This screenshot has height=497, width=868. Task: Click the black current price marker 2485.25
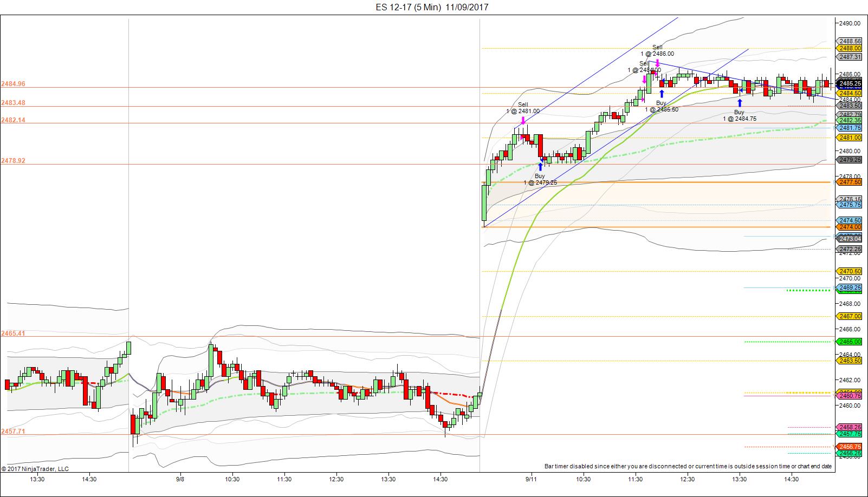850,84
